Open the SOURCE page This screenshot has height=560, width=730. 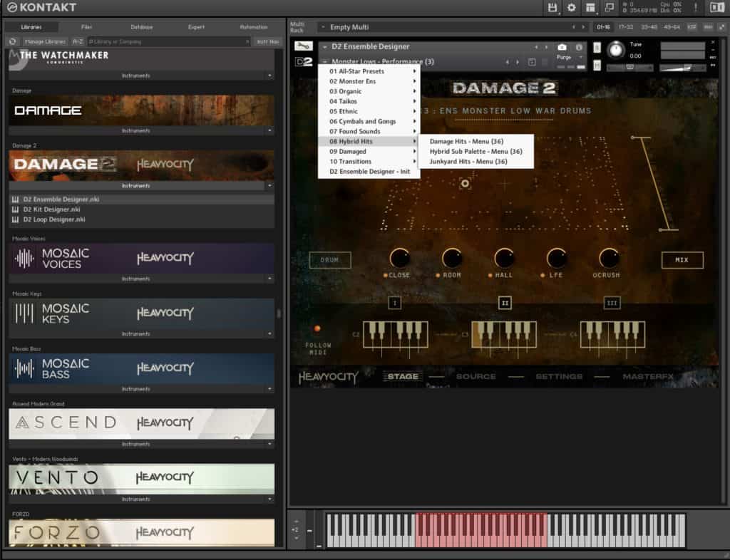[475, 376]
